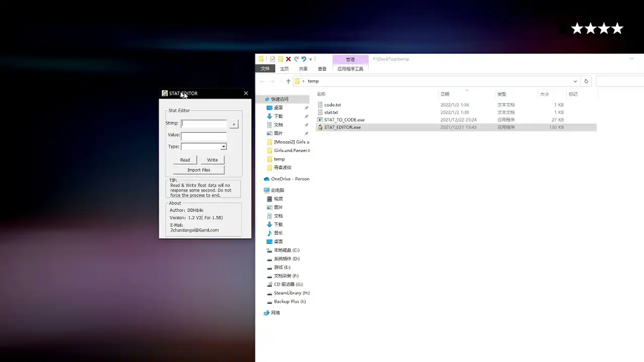
Task: Click the 视频 video icon under 此电脑
Action: tap(269, 199)
